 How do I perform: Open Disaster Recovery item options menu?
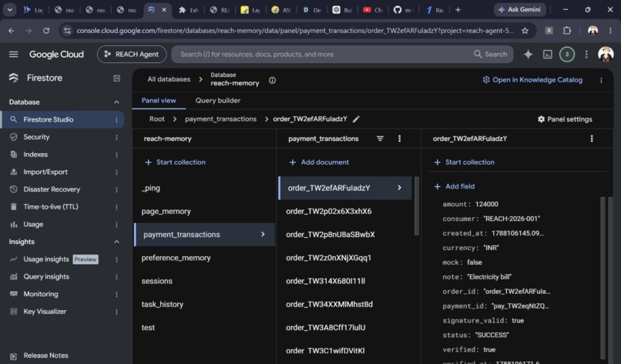point(116,189)
